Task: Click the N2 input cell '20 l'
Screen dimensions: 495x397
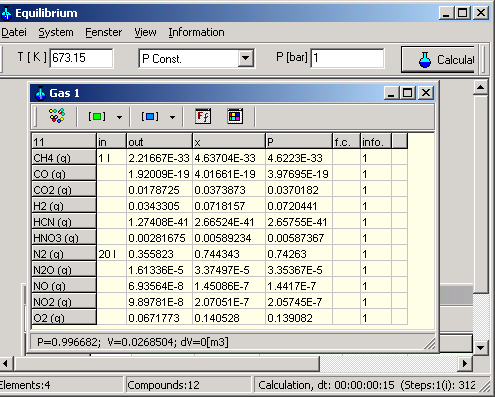Action: 111,254
